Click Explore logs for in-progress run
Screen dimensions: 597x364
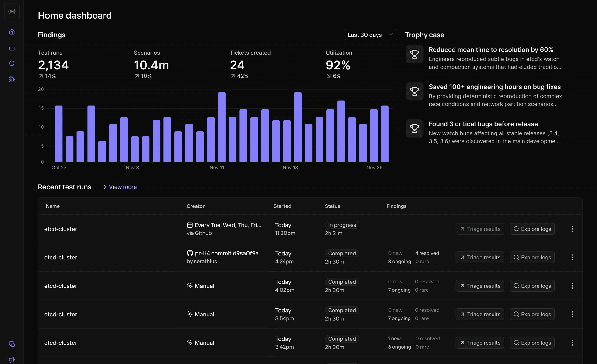click(x=532, y=229)
